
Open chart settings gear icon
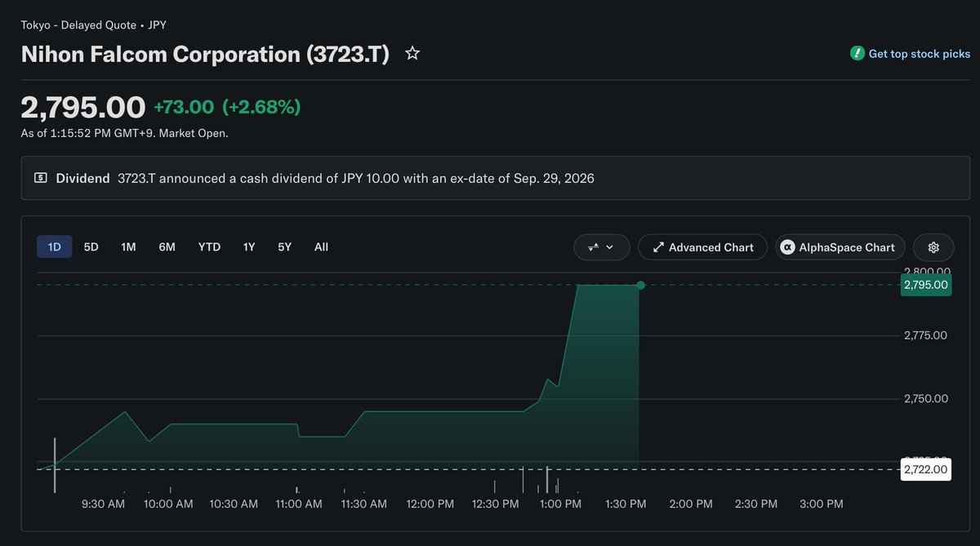point(934,247)
